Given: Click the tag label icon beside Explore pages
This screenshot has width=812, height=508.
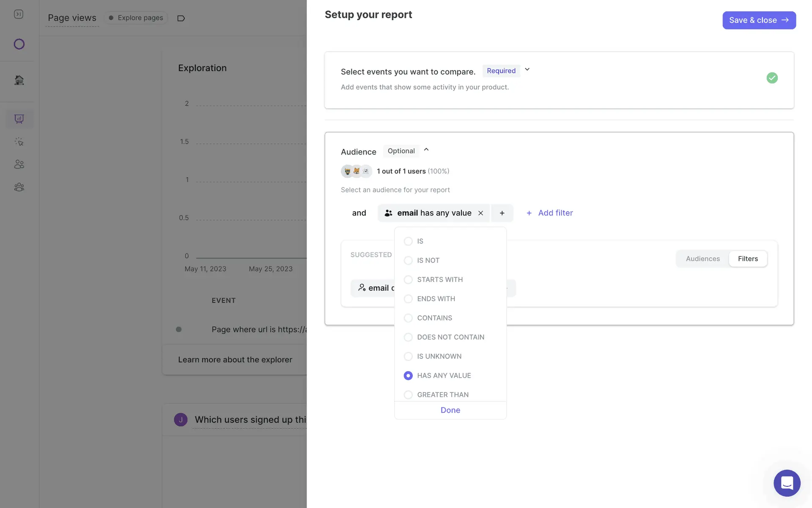Looking at the screenshot, I should (x=181, y=18).
